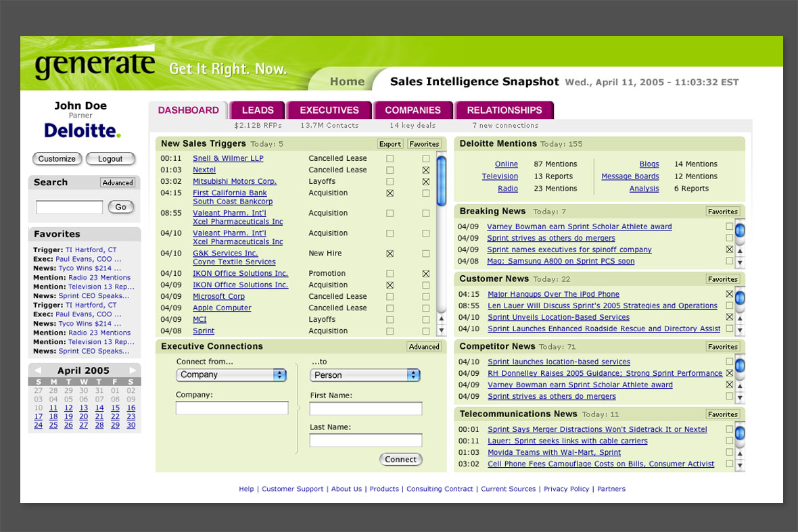The image size is (798, 532).
Task: Click the Company input field
Action: (232, 408)
